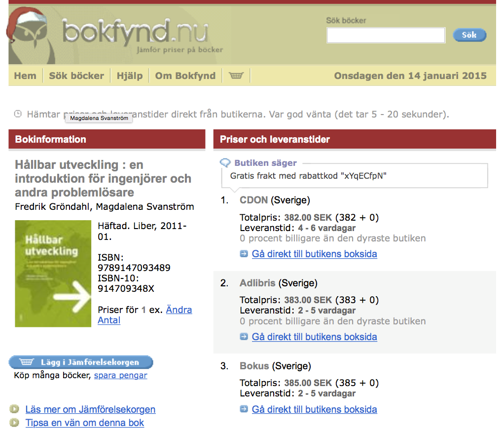Click the book title Hållbar utveckling heading
The image size is (504, 430).
pos(103,178)
